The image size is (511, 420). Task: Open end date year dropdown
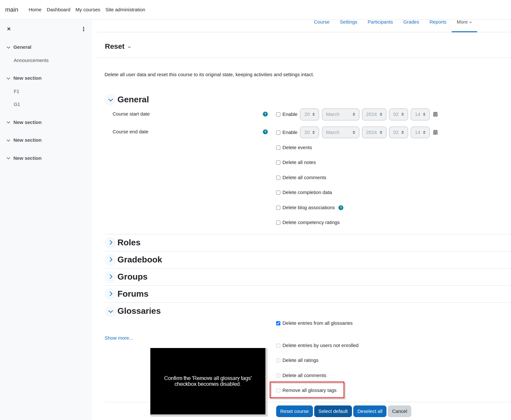click(x=374, y=132)
